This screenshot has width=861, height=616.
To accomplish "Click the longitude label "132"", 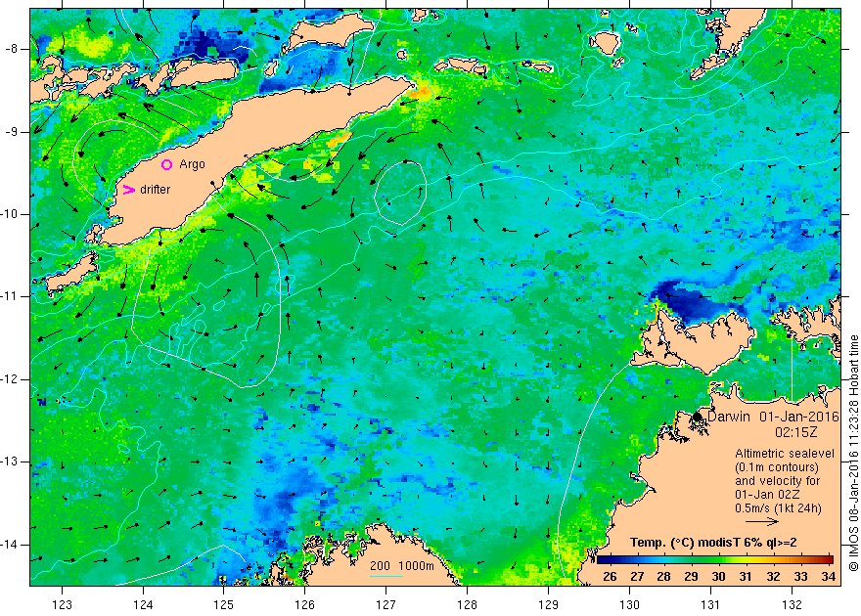I will pos(792,604).
